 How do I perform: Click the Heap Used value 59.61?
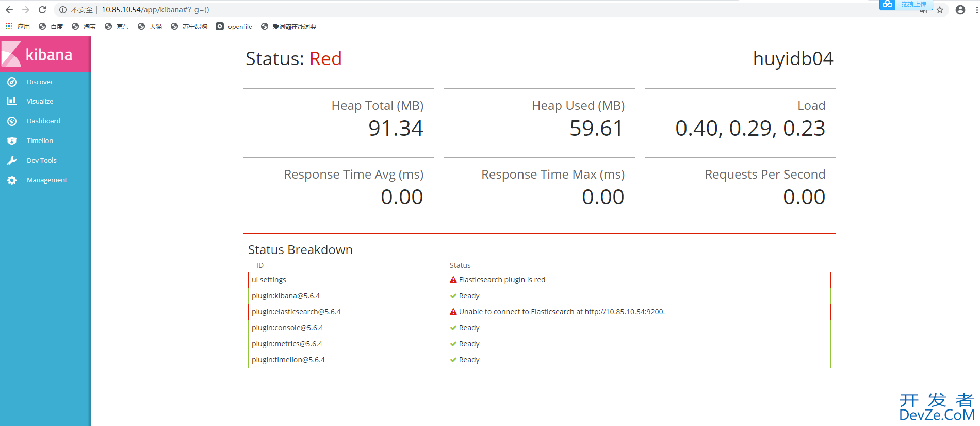pos(597,128)
